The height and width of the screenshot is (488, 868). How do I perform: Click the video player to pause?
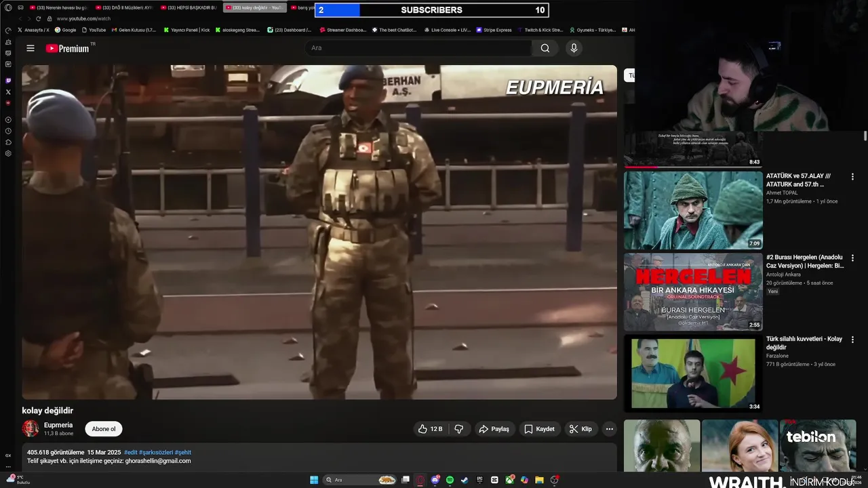coord(319,232)
